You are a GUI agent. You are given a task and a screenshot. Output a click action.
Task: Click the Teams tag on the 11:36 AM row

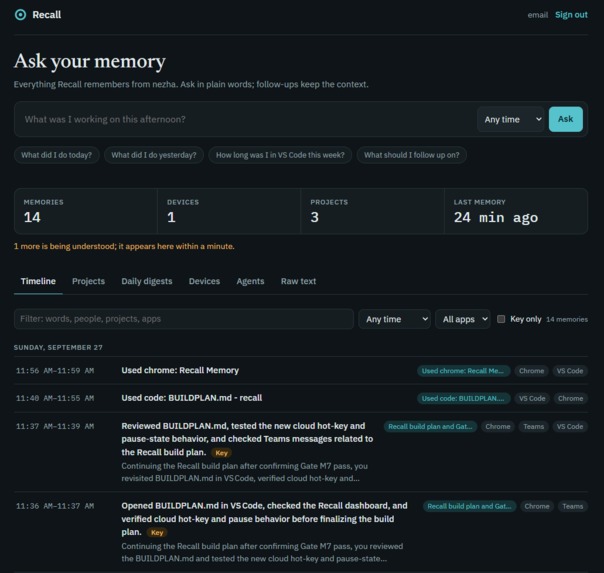[572, 506]
